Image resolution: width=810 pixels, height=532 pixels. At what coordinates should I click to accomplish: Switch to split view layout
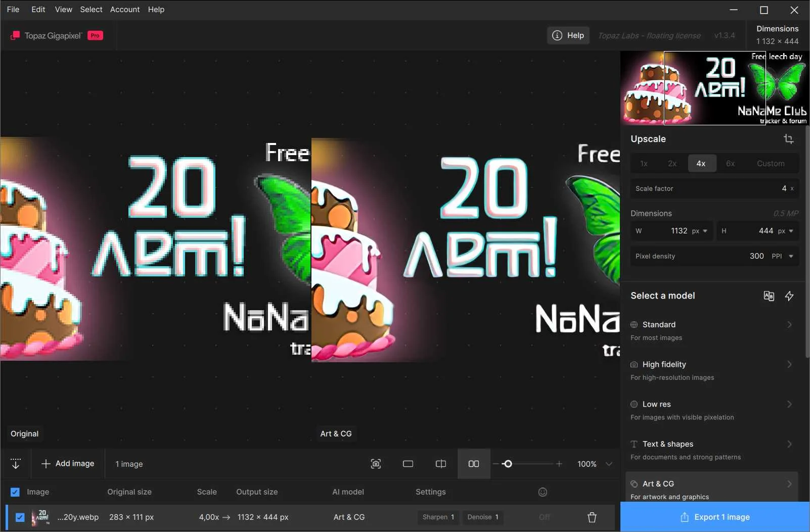(x=441, y=464)
